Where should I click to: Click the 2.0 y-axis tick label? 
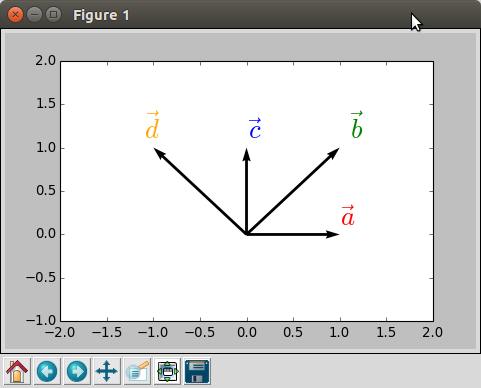pyautogui.click(x=46, y=61)
